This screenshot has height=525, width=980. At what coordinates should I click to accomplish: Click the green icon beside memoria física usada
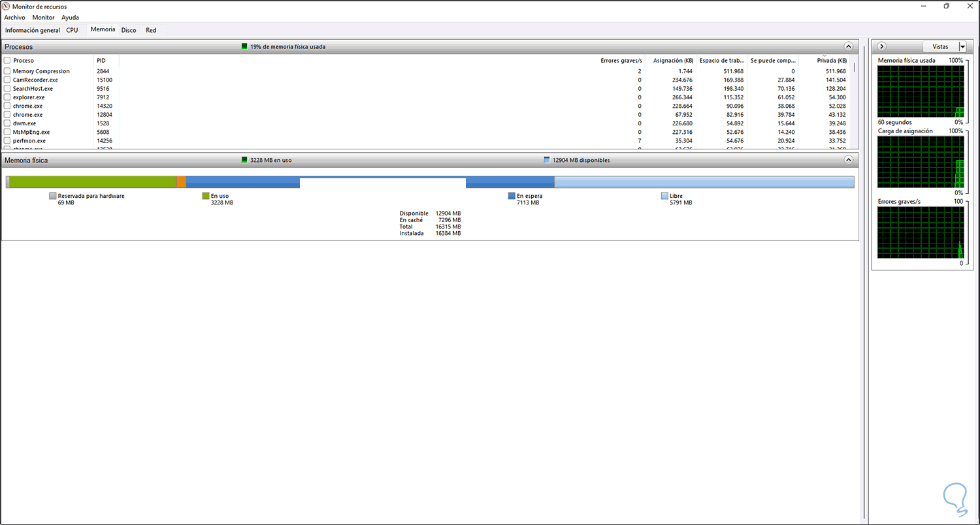244,47
